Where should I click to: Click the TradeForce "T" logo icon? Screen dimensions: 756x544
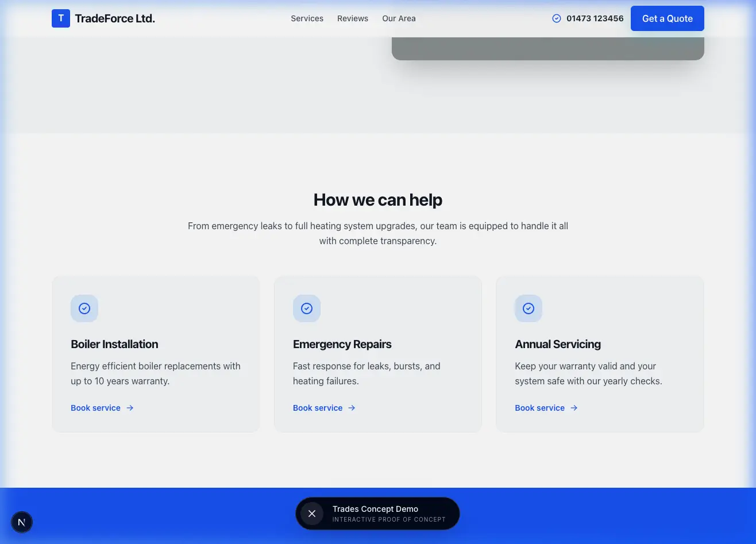[x=60, y=18]
